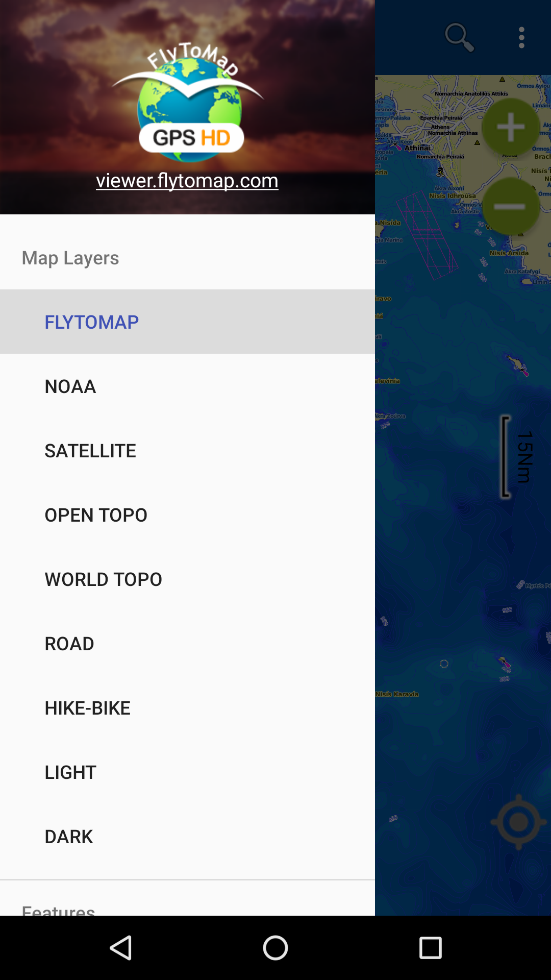The height and width of the screenshot is (980, 551).
Task: Choose the HIKE-BIKE layer
Action: coord(187,707)
